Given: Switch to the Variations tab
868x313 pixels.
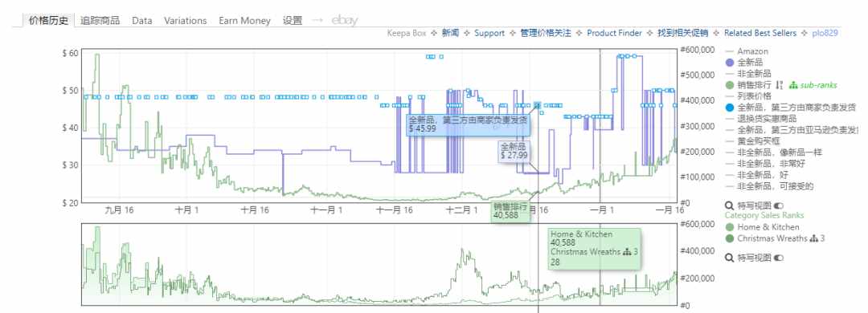Looking at the screenshot, I should click(186, 20).
